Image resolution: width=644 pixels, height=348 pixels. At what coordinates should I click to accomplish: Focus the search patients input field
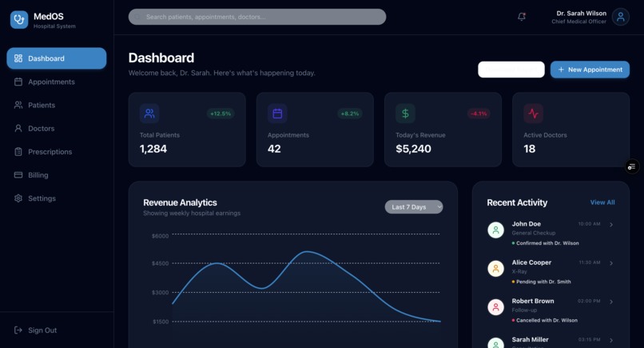257,17
